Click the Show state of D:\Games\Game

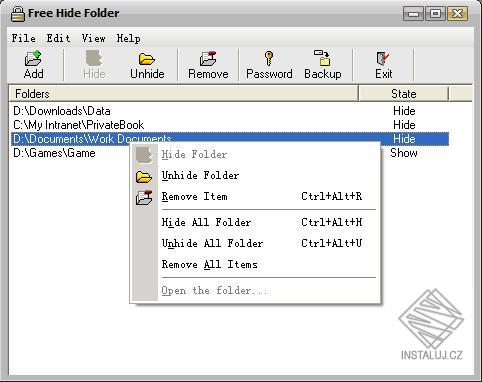pyautogui.click(x=404, y=153)
